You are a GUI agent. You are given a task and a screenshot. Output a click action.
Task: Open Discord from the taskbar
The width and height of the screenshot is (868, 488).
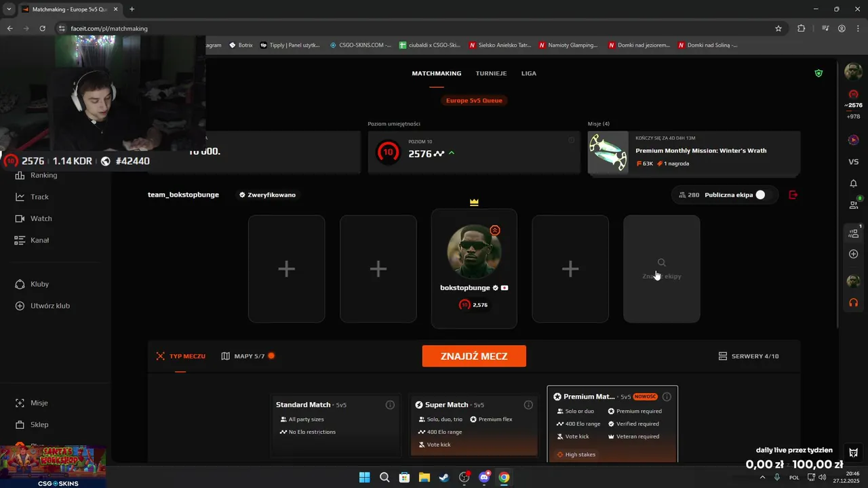(484, 477)
